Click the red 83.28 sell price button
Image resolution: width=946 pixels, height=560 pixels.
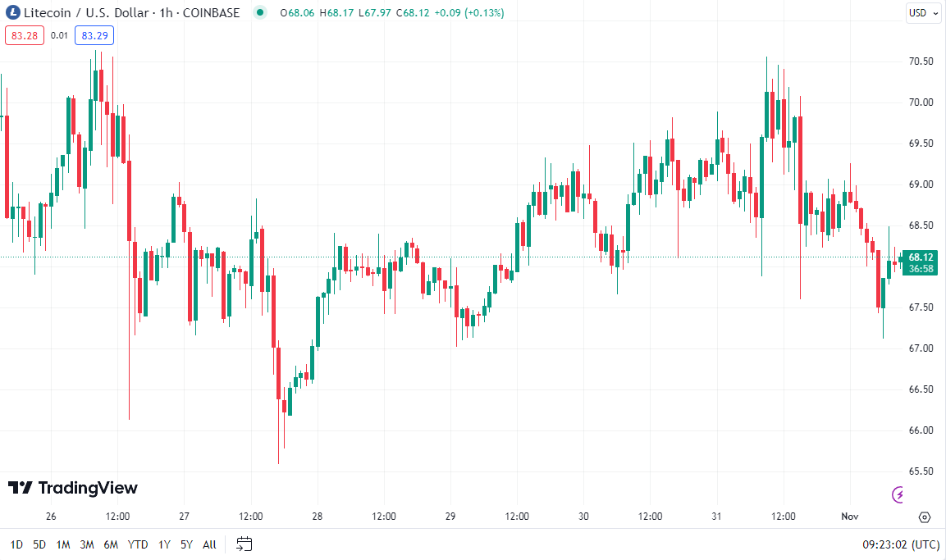pos(25,35)
